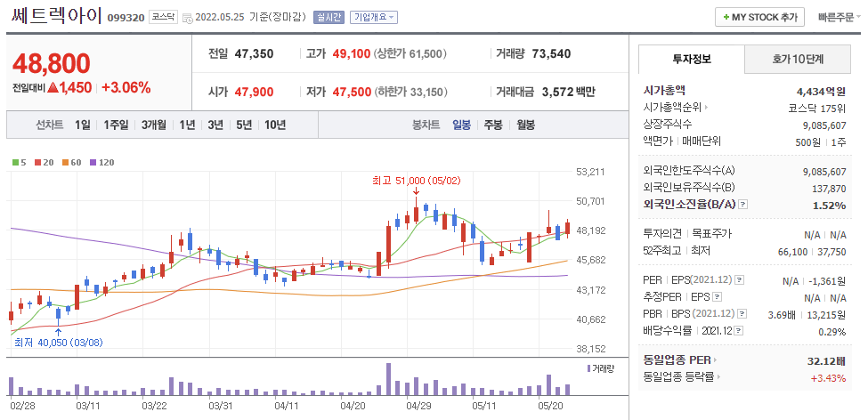Click the help icon next to PER EPS(2021.12)
868x420 pixels.
coord(739,280)
